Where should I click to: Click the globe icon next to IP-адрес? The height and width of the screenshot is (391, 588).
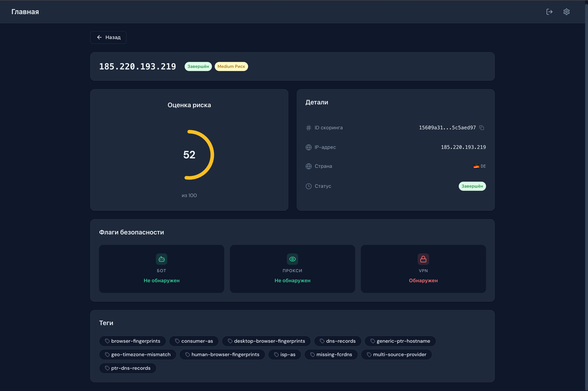coord(309,147)
